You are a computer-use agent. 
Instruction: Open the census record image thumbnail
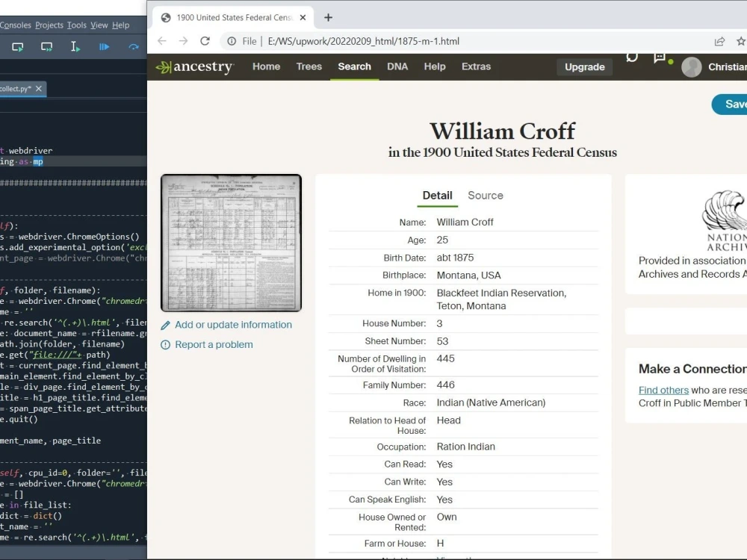click(231, 243)
